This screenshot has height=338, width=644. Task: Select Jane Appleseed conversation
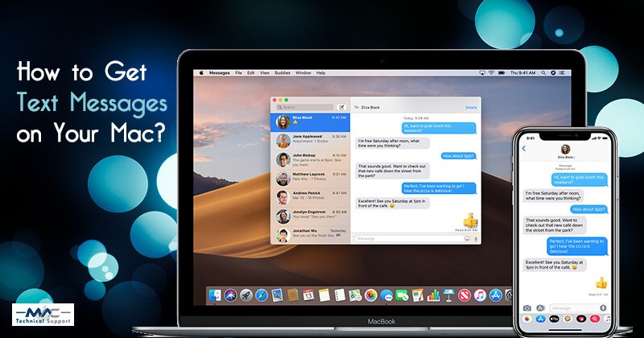[310, 141]
